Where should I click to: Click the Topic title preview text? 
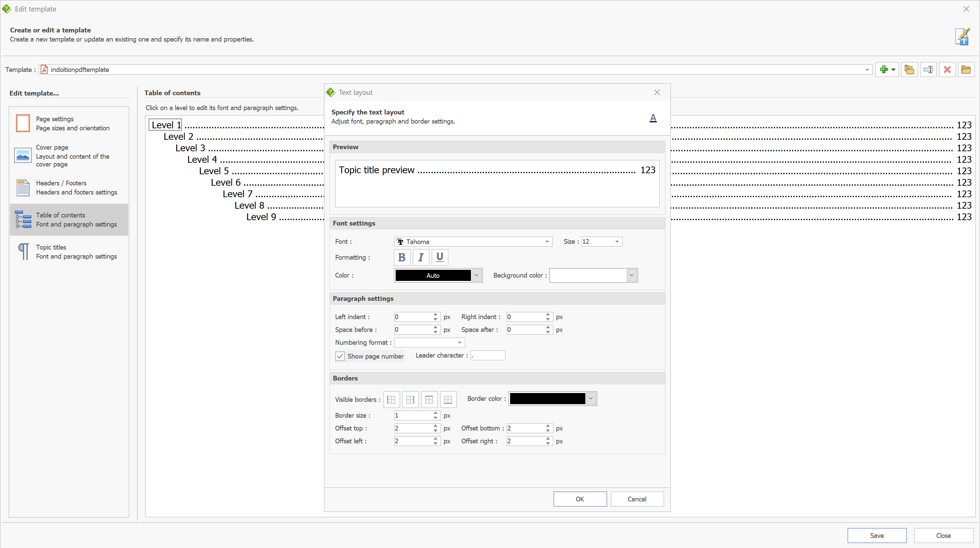pyautogui.click(x=377, y=170)
